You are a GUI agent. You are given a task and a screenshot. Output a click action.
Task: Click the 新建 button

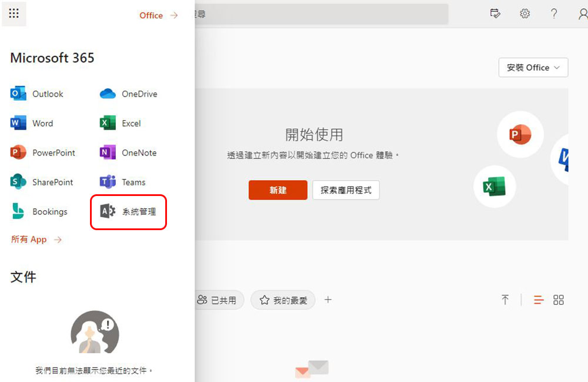click(x=278, y=190)
